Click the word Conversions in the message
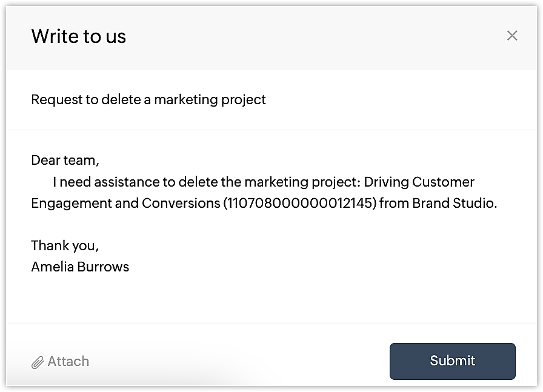 [x=181, y=203]
